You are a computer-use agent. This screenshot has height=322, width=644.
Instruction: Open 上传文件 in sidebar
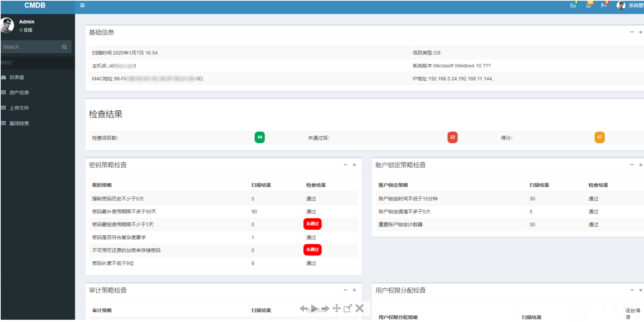pyautogui.click(x=19, y=108)
